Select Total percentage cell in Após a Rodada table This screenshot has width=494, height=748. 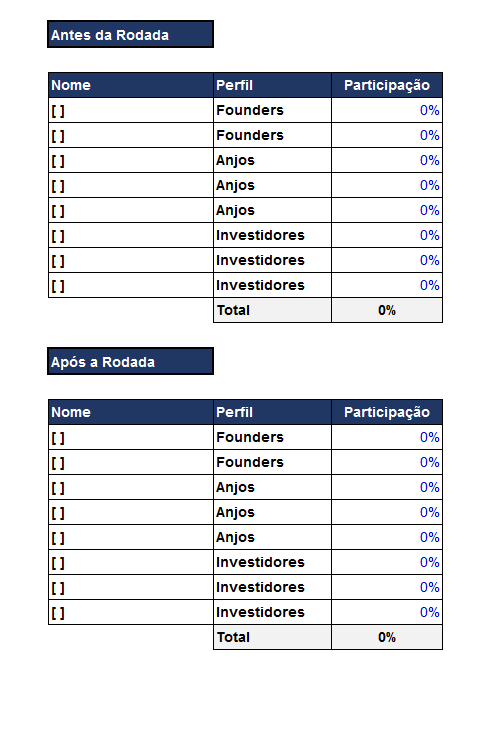[387, 637]
